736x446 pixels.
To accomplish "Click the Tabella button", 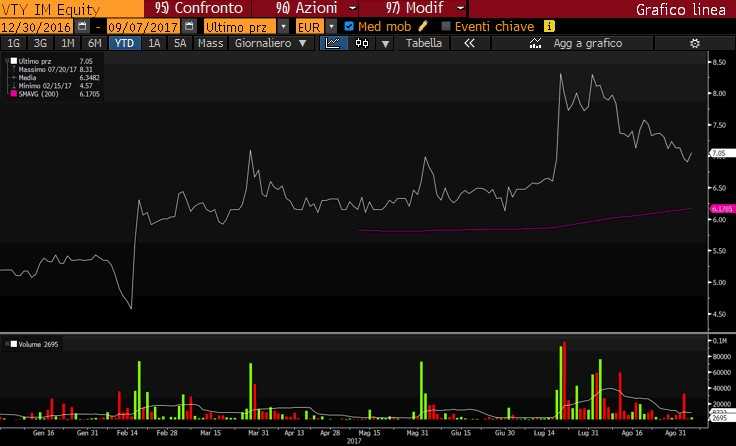I will pos(423,44).
